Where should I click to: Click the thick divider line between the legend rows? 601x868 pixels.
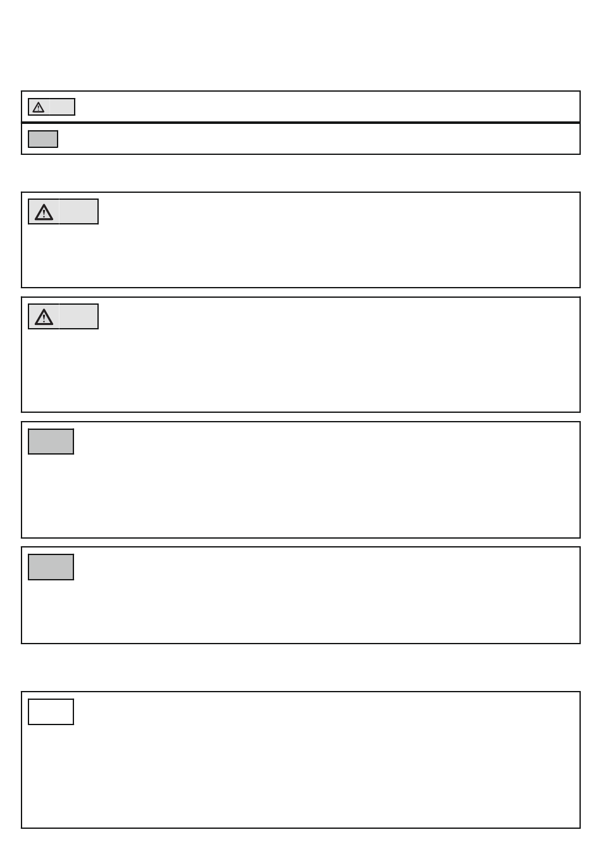(x=300, y=123)
